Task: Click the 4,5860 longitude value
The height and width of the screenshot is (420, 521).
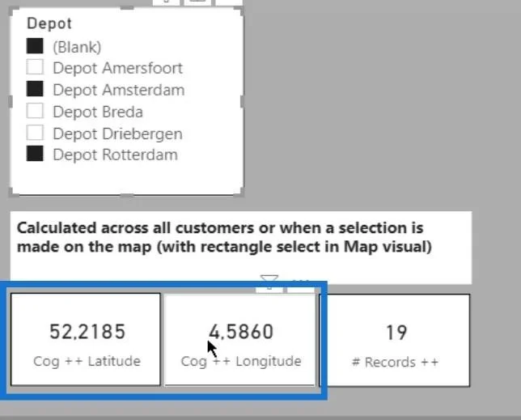Action: tap(241, 332)
